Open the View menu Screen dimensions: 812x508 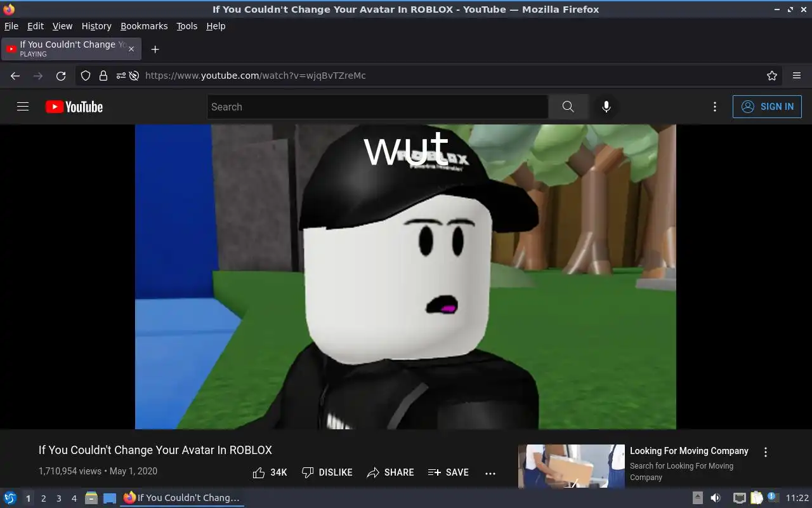click(x=62, y=26)
